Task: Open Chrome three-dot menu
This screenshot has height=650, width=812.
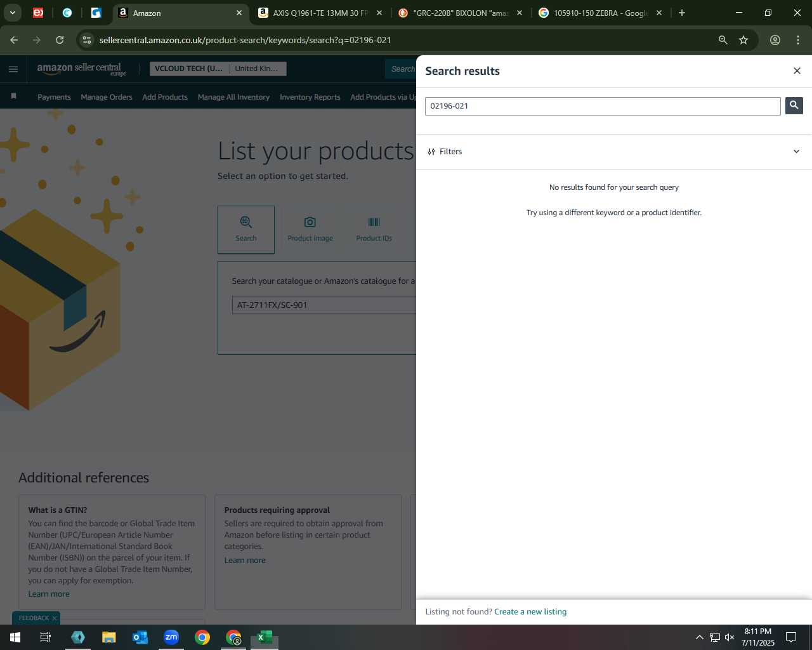Action: pyautogui.click(x=798, y=40)
